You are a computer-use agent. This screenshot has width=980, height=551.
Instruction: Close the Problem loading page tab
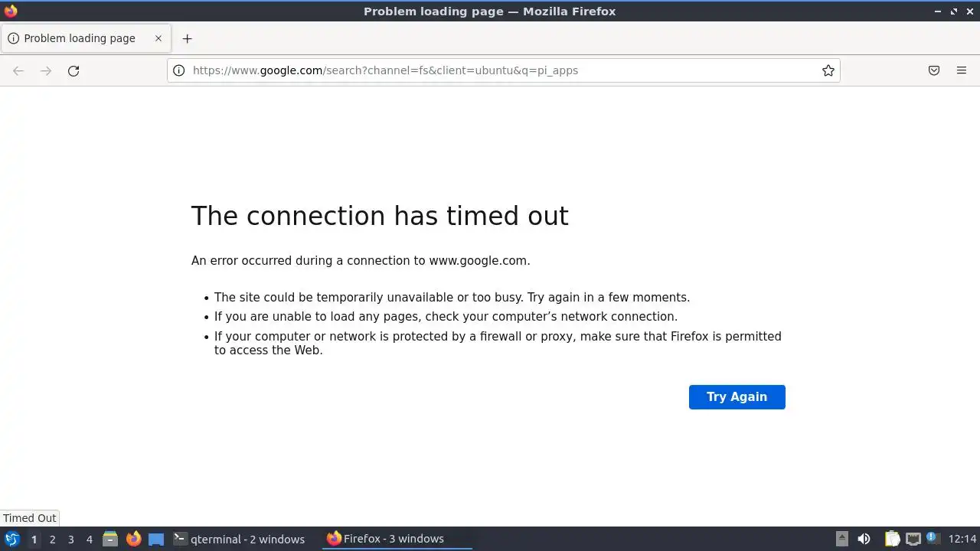[158, 38]
